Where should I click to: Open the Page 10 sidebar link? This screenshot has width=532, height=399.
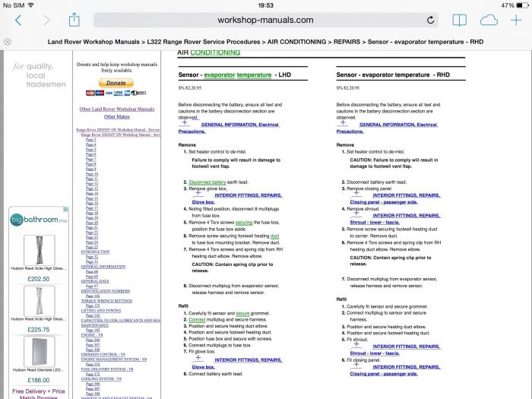point(92,174)
